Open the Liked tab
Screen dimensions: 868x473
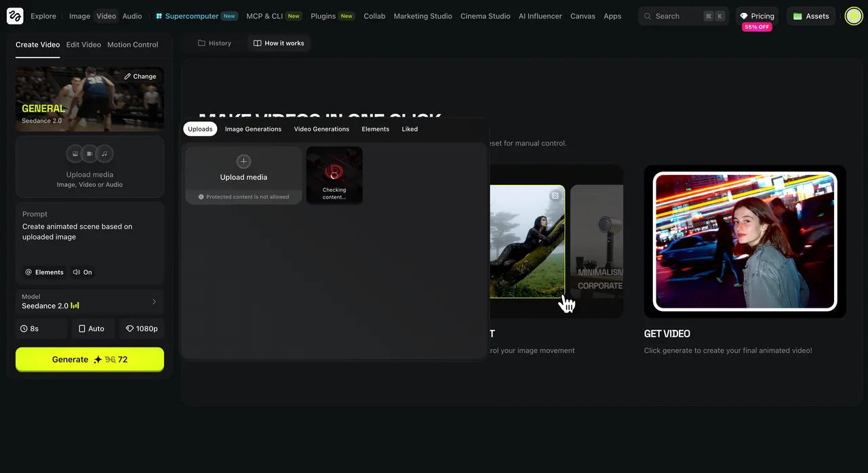coord(410,129)
